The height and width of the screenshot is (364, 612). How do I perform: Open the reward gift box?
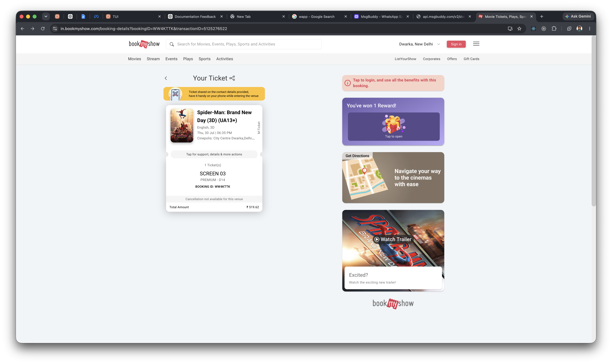click(394, 127)
